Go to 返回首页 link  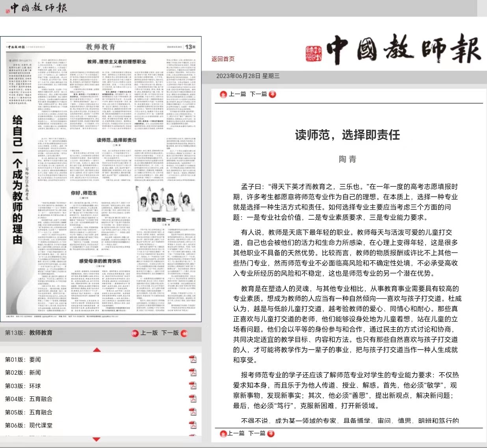point(223,59)
